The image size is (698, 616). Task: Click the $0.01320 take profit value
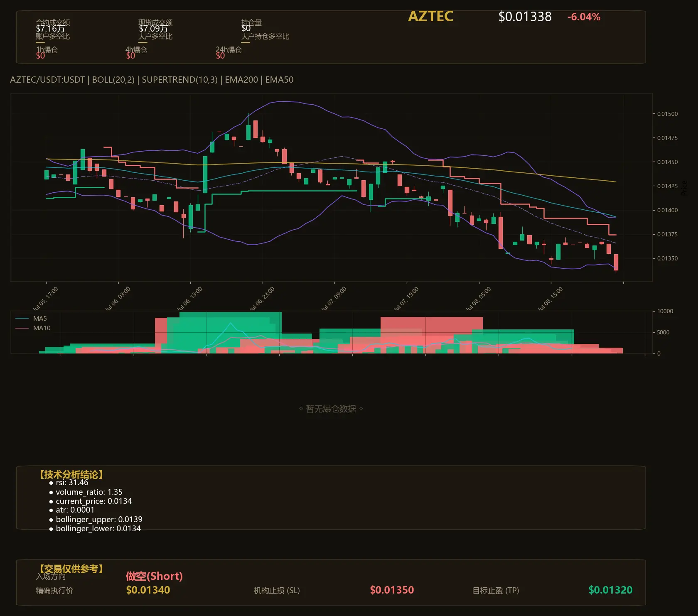(610, 590)
